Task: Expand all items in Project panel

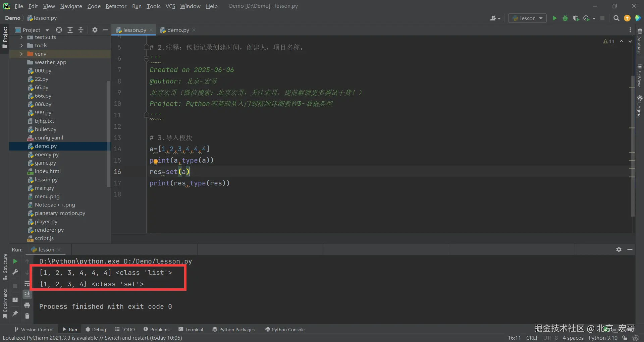Action: (70, 30)
